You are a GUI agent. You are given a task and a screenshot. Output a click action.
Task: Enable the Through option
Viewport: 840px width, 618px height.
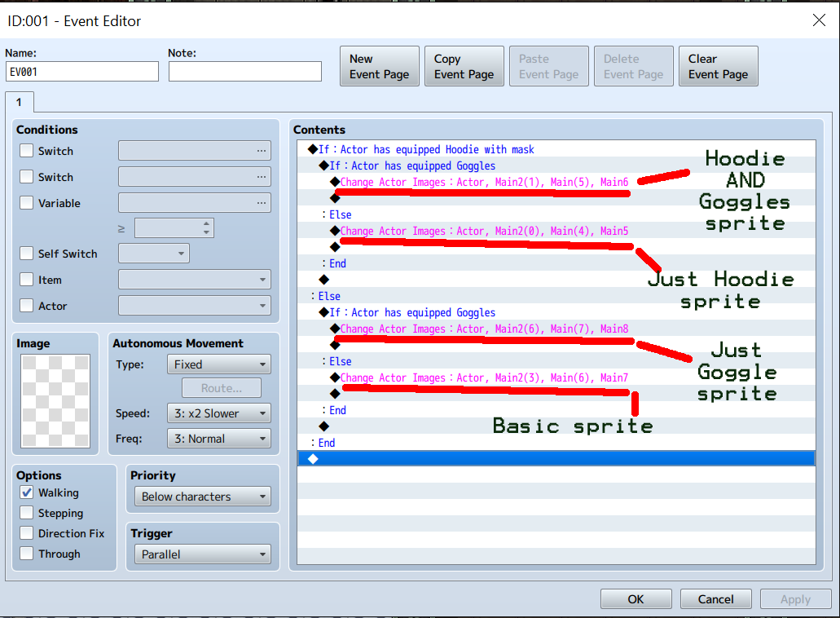(26, 553)
